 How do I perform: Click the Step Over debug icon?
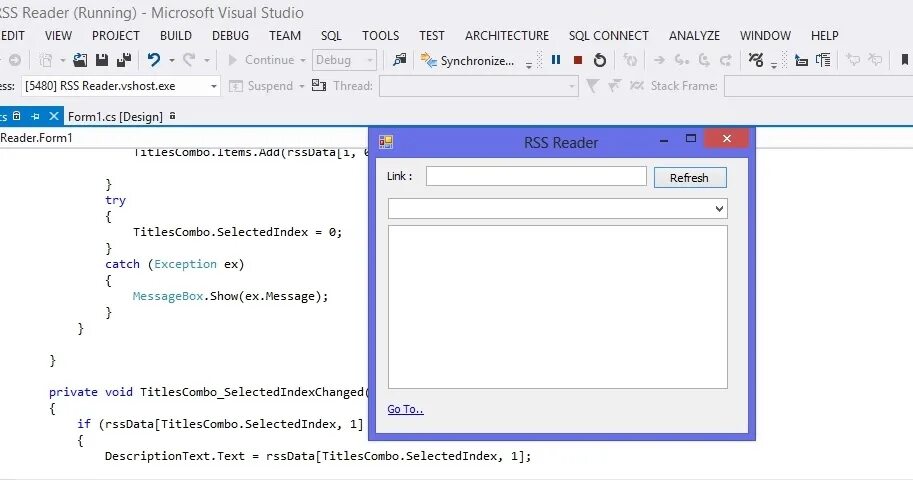[704, 60]
